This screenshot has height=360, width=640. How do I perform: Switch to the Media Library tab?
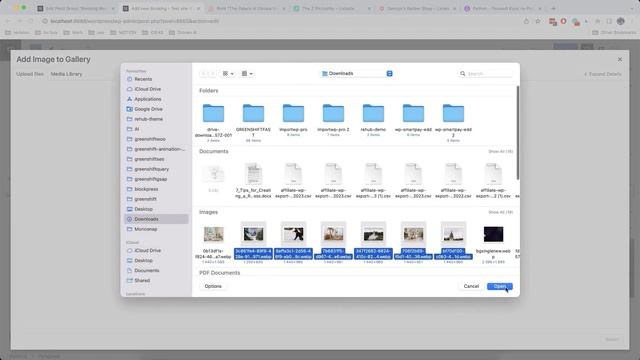67,74
